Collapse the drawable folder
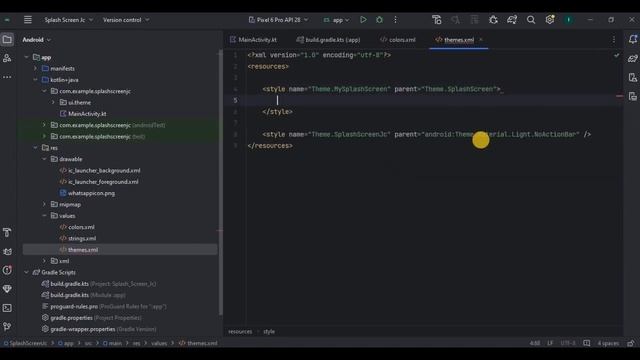 [44, 159]
